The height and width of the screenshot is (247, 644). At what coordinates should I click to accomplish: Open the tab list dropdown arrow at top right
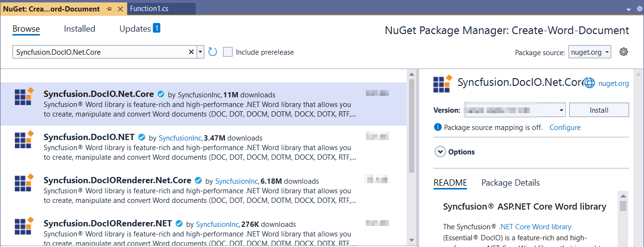tap(628, 9)
